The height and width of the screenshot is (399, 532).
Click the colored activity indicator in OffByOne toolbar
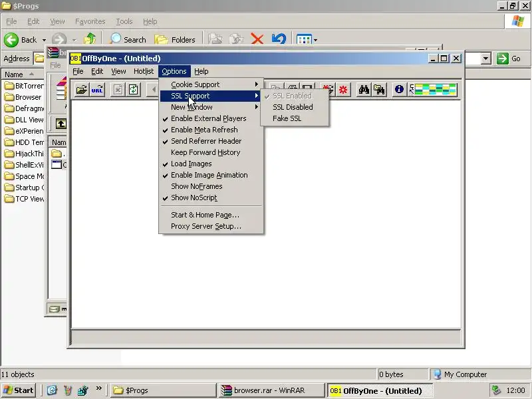tap(436, 90)
